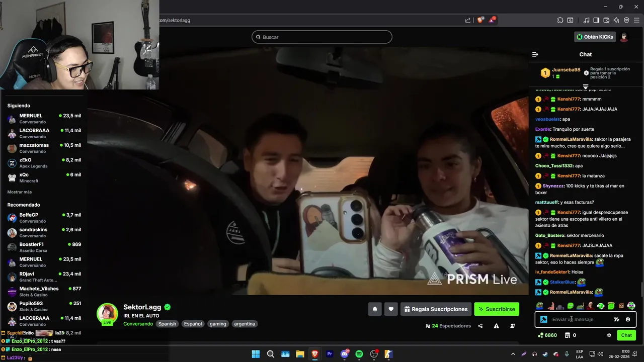Open the Brave Wallet icon
This screenshot has width=644, height=362.
[x=606, y=20]
